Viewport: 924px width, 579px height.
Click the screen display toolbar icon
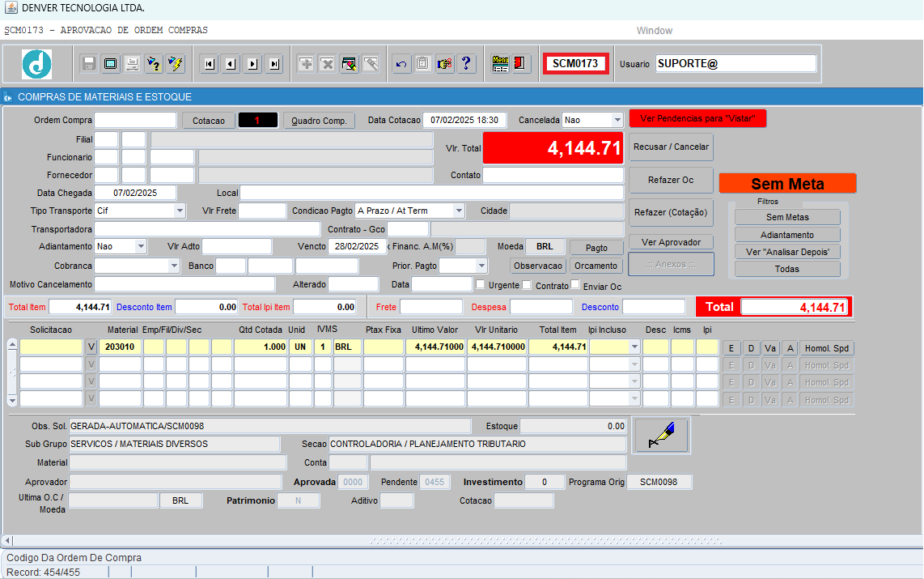tap(110, 64)
